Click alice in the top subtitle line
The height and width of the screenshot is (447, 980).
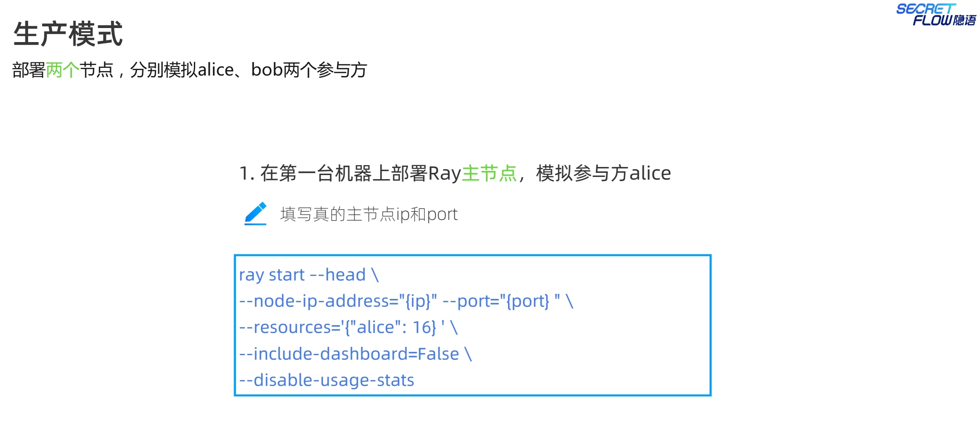216,70
